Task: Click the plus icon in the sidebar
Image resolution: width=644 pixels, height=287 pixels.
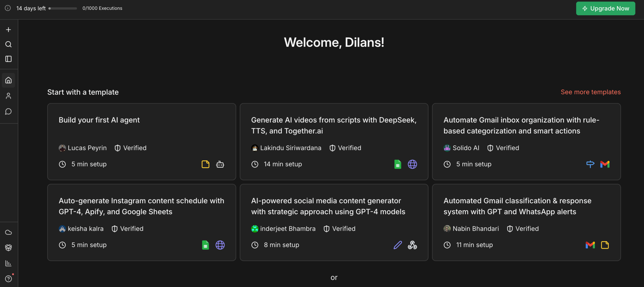Action: pyautogui.click(x=9, y=30)
